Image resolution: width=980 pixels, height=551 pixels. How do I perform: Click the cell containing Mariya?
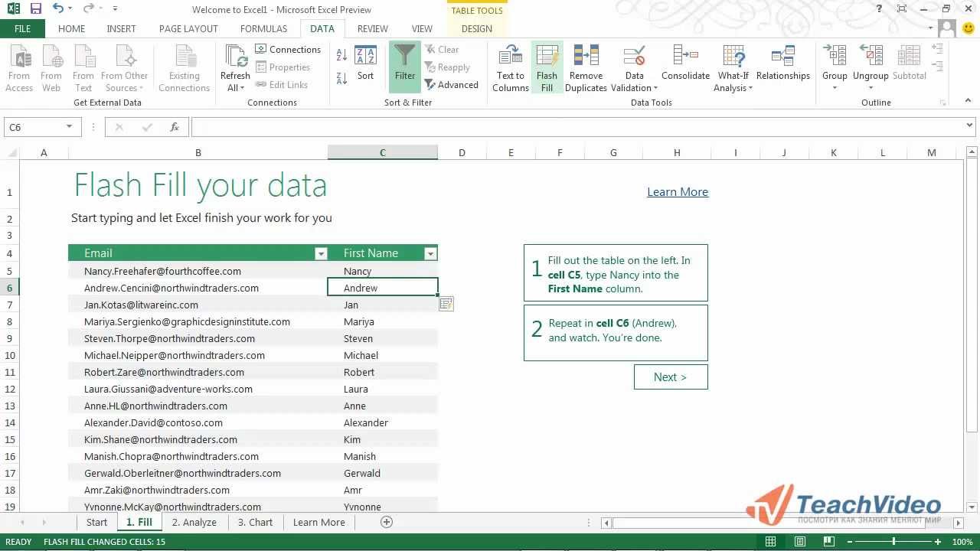[383, 321]
